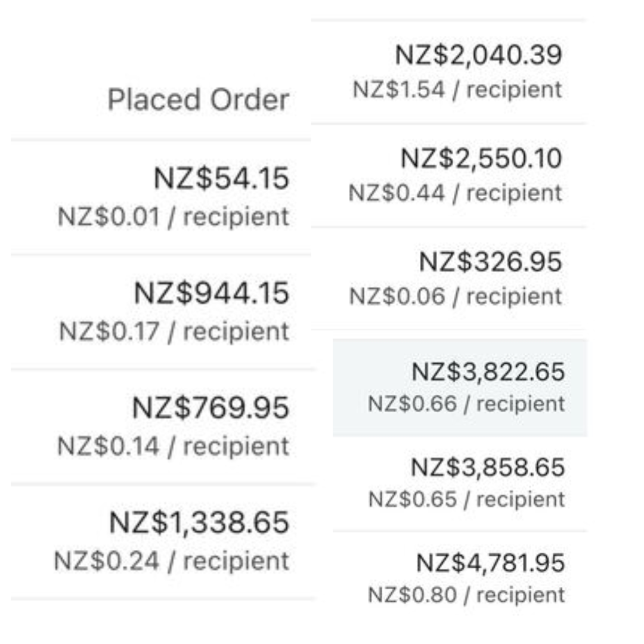
Task: Click the NZ$4,781.95 amount
Action: 490,563
